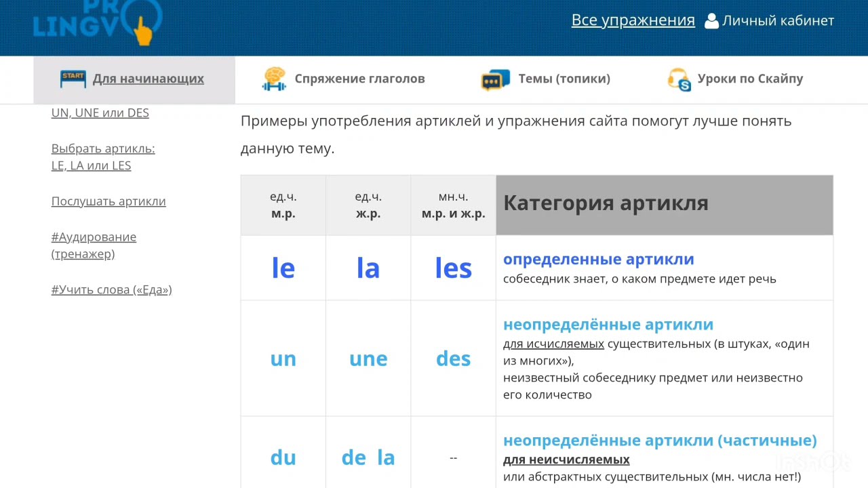Click the Skype headset icon

click(x=679, y=79)
